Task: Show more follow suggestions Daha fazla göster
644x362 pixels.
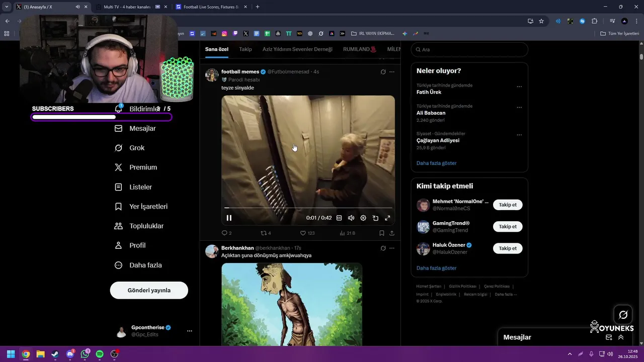Action: coord(436,268)
